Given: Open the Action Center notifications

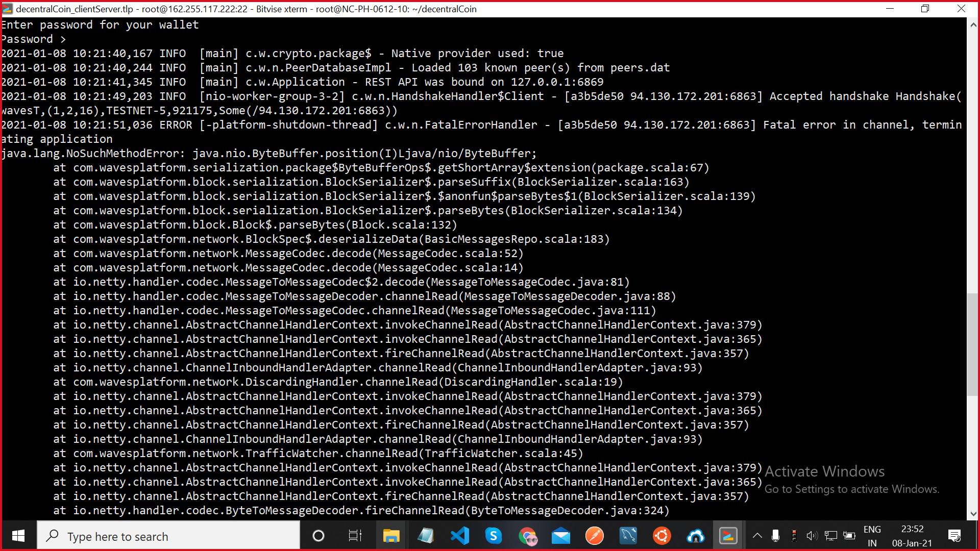Looking at the screenshot, I should pyautogui.click(x=955, y=536).
